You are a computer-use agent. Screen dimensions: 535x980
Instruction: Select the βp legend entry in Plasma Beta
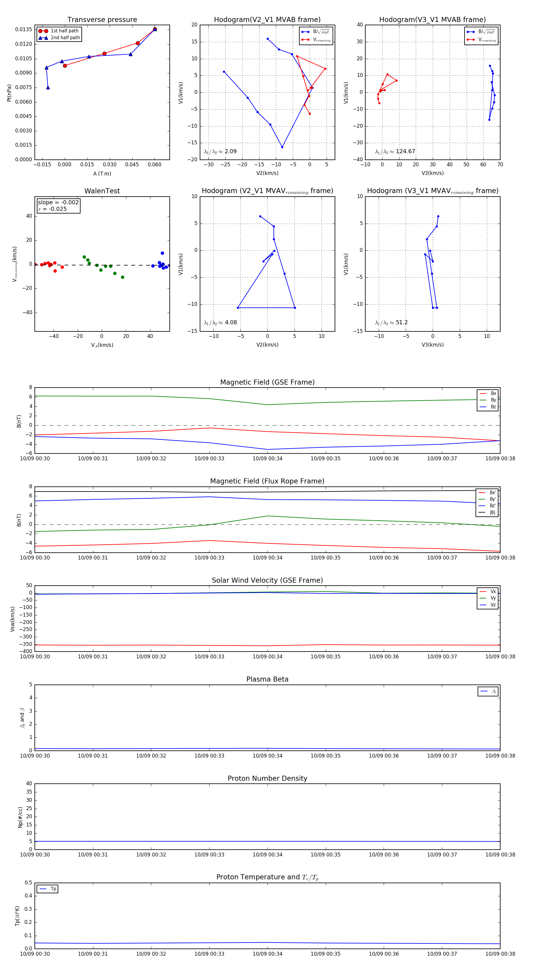(489, 691)
